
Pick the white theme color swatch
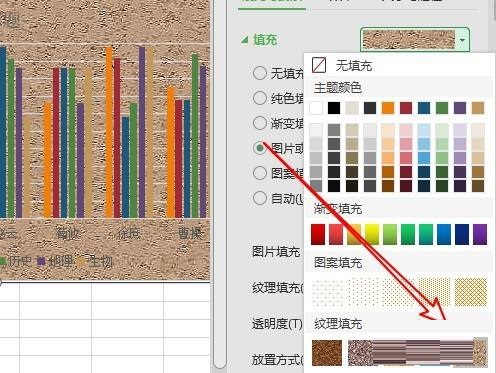tap(316, 108)
